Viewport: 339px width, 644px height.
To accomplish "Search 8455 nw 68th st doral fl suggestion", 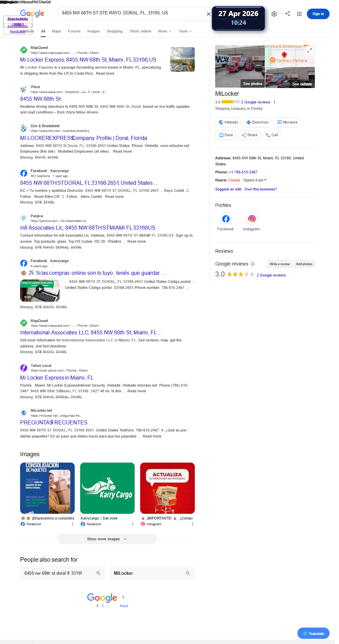I will (x=63, y=573).
